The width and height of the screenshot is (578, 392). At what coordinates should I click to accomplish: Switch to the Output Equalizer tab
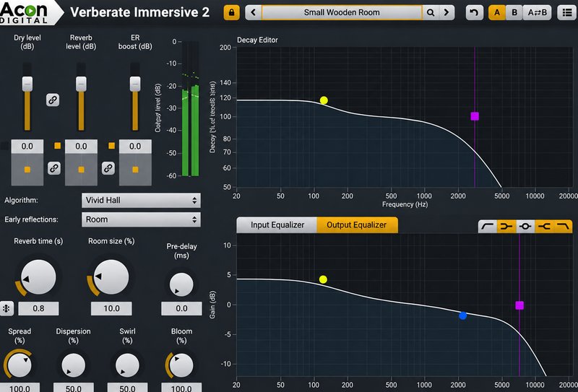click(357, 225)
